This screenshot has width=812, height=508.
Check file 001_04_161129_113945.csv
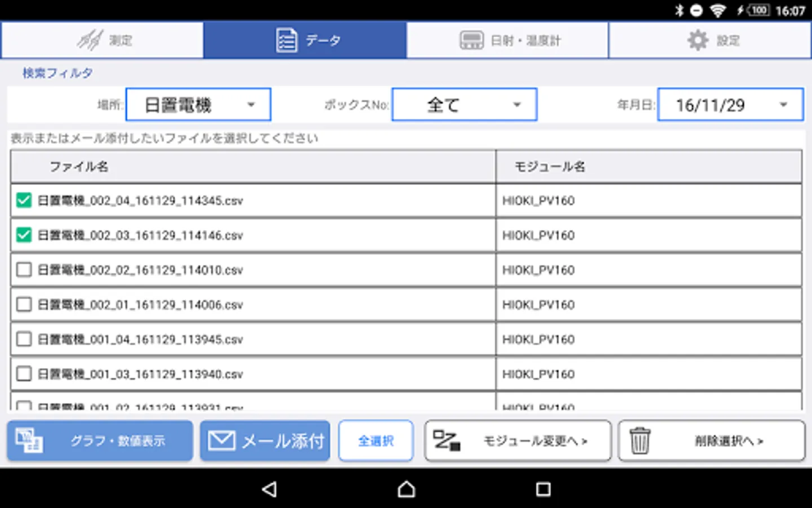(x=24, y=339)
